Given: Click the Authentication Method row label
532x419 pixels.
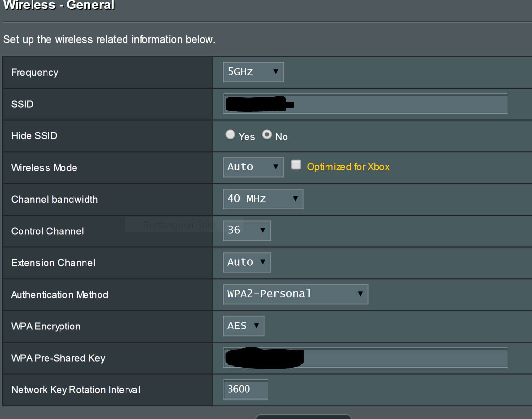Looking at the screenshot, I should tap(60, 295).
